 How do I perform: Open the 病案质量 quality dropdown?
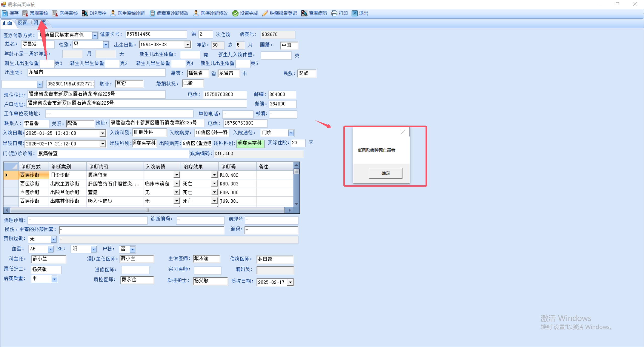(54, 279)
